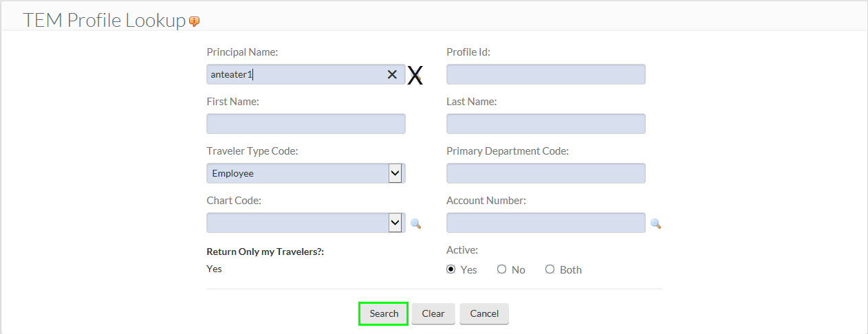Clear the Principal Name field with the x icon
This screenshot has width=868, height=334.
coord(392,74)
